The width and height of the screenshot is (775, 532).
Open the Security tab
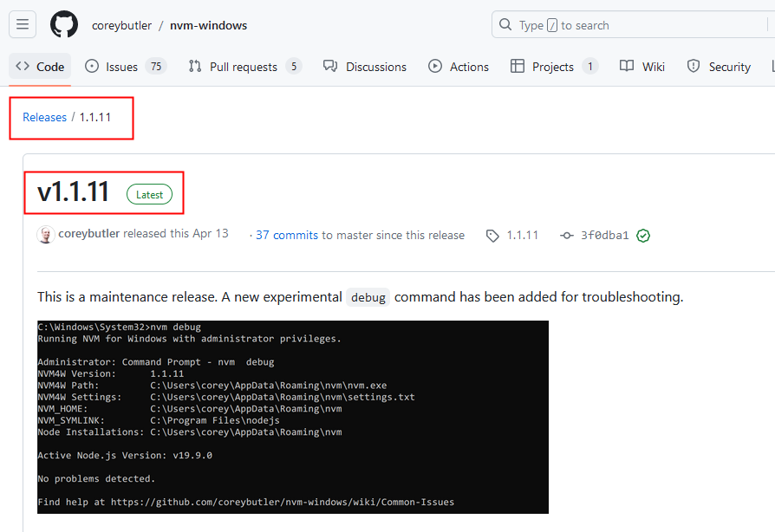719,66
